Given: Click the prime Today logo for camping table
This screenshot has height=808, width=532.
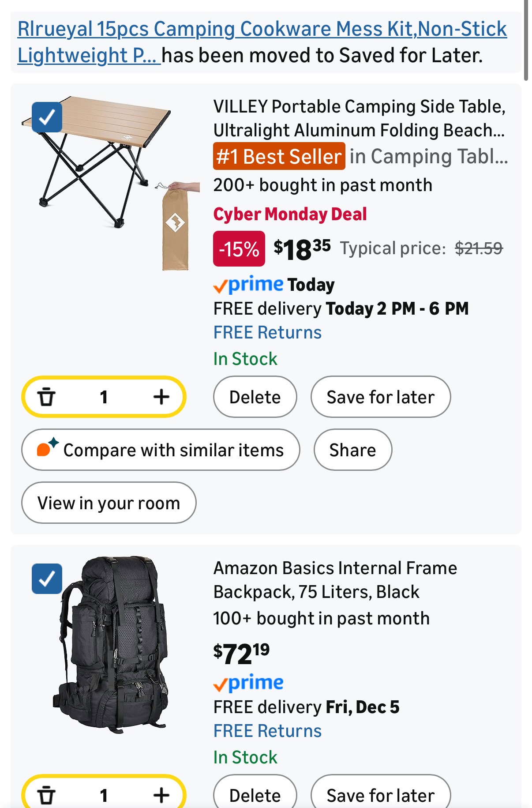Looking at the screenshot, I should 274,285.
